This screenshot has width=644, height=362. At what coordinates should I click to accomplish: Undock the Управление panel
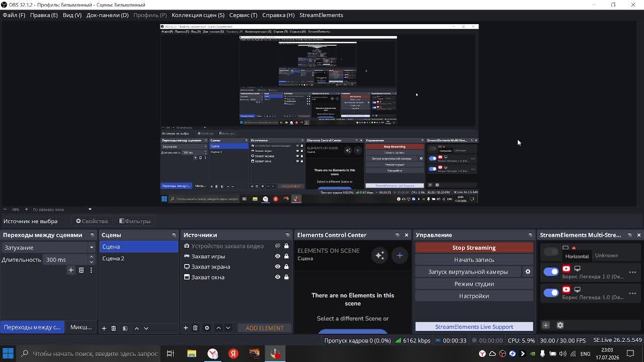[530, 235]
